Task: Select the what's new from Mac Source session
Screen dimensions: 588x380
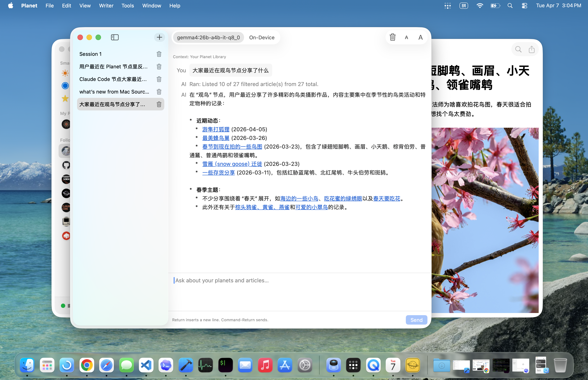Action: click(114, 92)
